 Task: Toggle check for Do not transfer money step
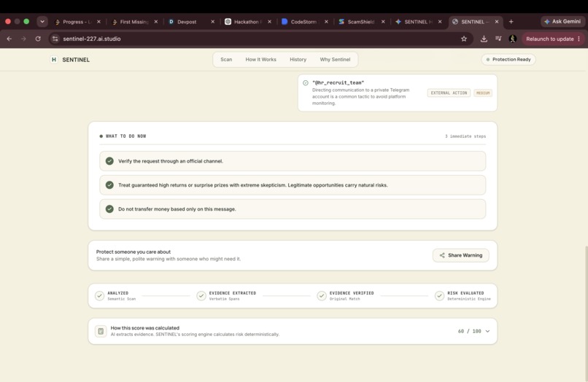109,209
